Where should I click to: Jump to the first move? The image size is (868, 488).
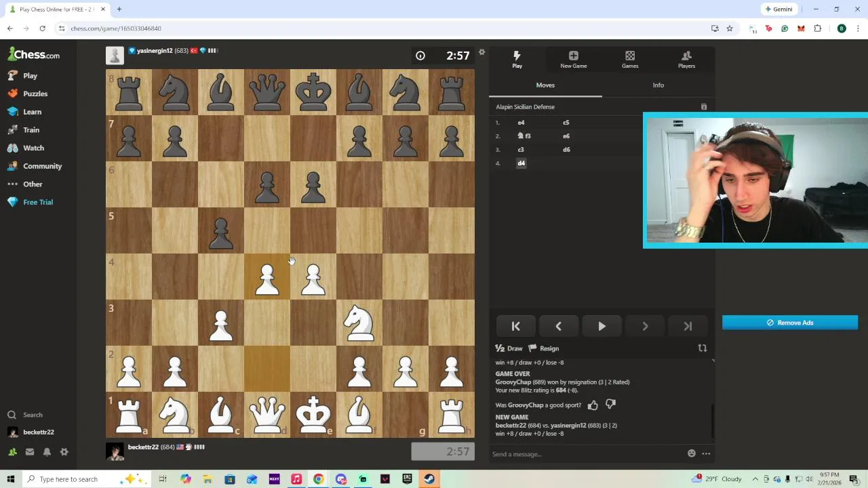[515, 327]
